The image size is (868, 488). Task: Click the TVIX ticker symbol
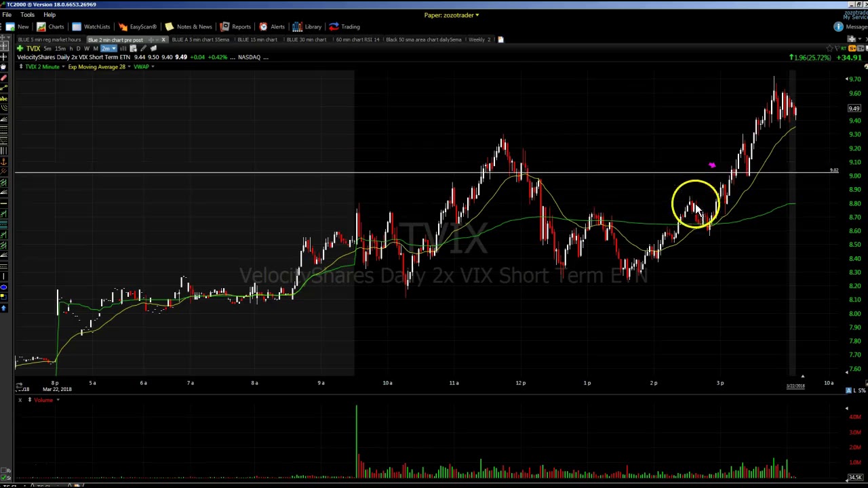[x=33, y=48]
